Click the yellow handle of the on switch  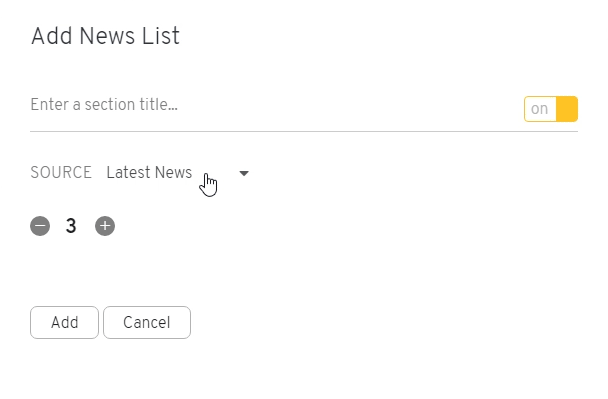[567, 109]
